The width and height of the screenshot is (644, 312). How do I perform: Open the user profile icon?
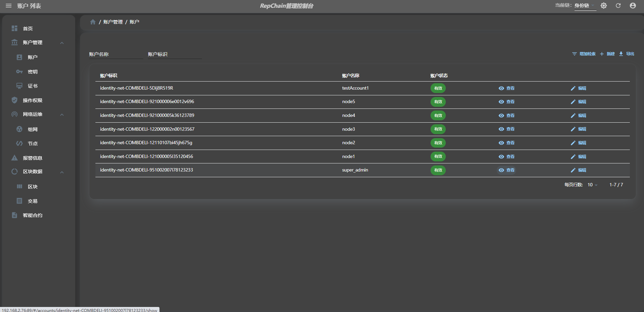(633, 6)
